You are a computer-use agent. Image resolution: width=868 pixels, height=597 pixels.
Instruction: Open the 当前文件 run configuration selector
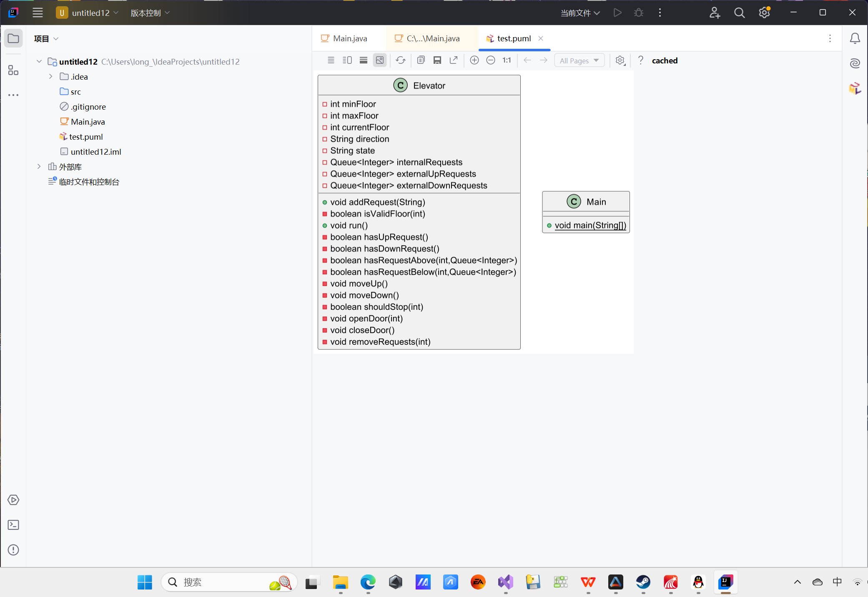click(580, 13)
